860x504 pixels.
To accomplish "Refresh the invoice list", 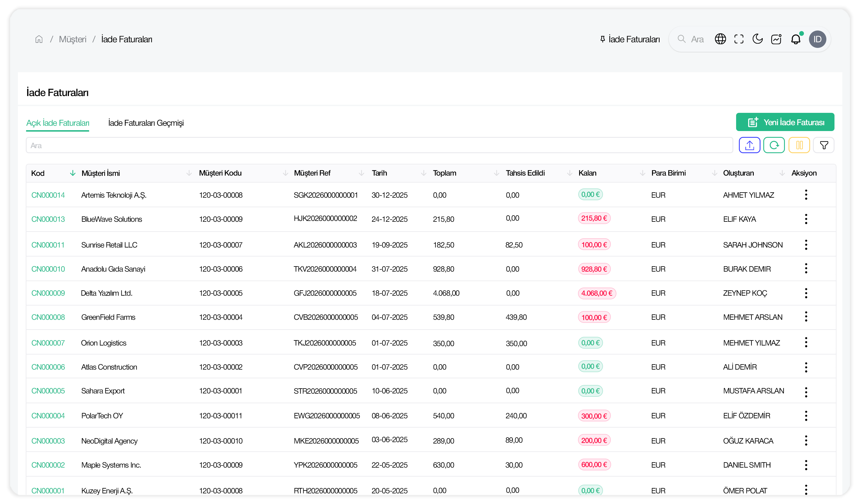I will (x=774, y=145).
